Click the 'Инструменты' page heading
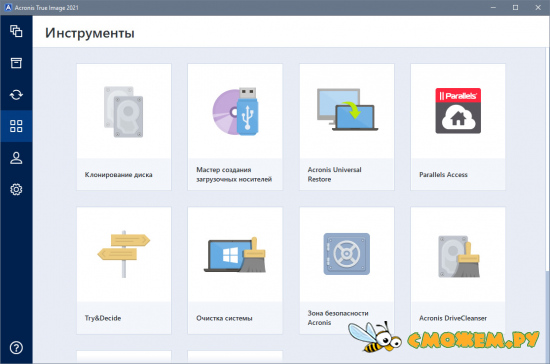The height and width of the screenshot is (364, 550). (90, 33)
